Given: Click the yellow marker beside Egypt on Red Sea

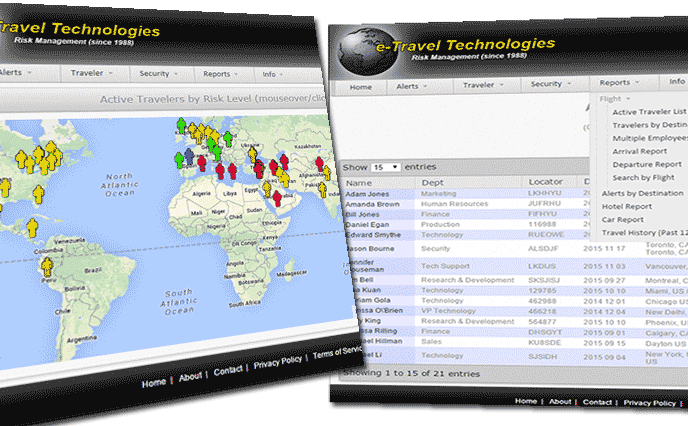Looking at the screenshot, I should click(267, 189).
